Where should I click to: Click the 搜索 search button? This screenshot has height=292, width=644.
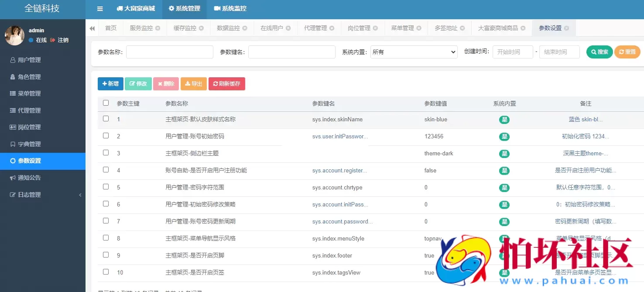point(599,52)
